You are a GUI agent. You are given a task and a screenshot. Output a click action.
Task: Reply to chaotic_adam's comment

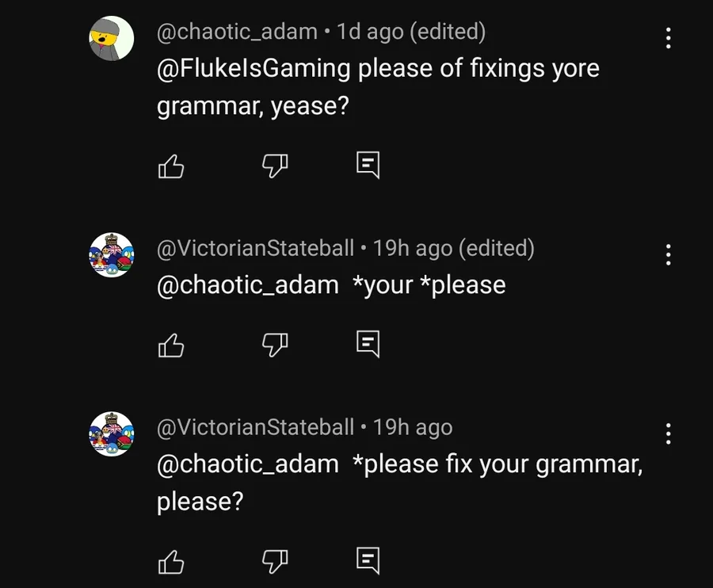click(x=368, y=165)
